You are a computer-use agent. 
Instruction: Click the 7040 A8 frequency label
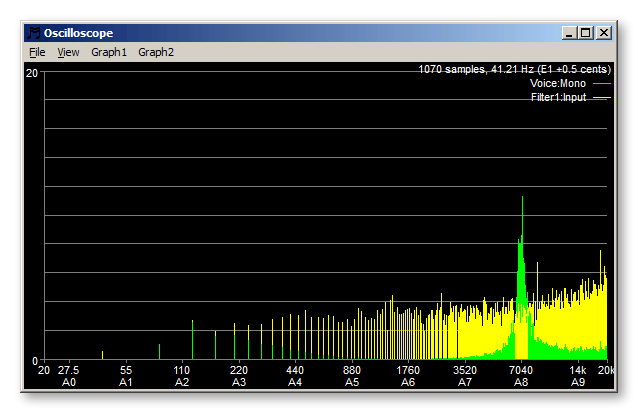pyautogui.click(x=521, y=376)
